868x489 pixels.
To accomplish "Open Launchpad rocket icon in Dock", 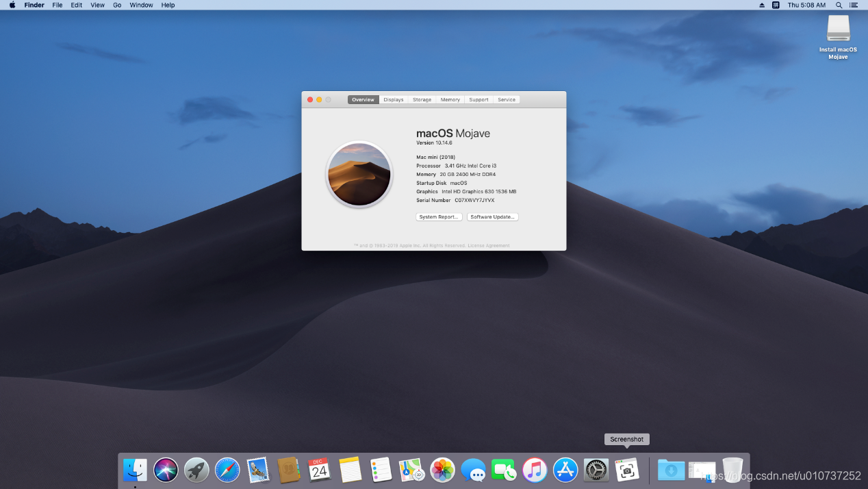I will (x=196, y=470).
